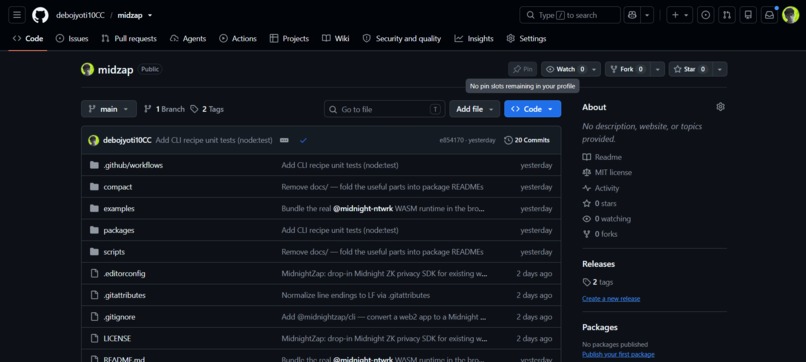The image size is (806, 362).
Task: Click the .github/workflows folder icon
Action: [x=94, y=165]
